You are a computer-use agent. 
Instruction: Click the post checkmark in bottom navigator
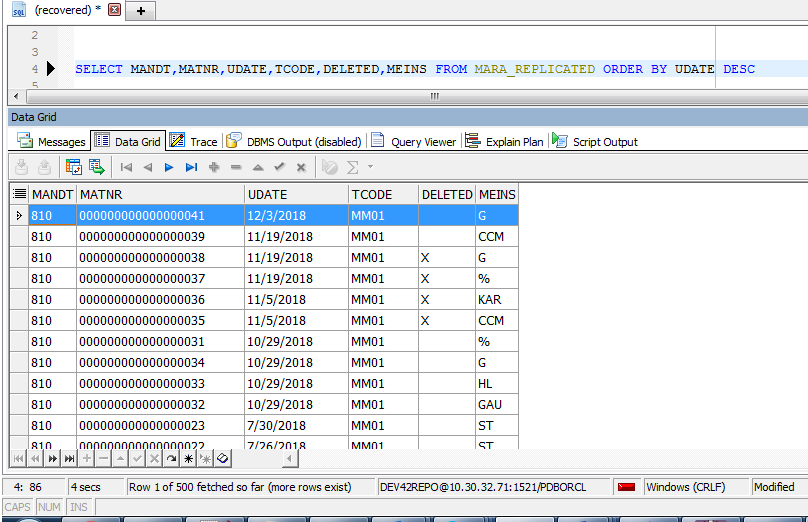138,459
